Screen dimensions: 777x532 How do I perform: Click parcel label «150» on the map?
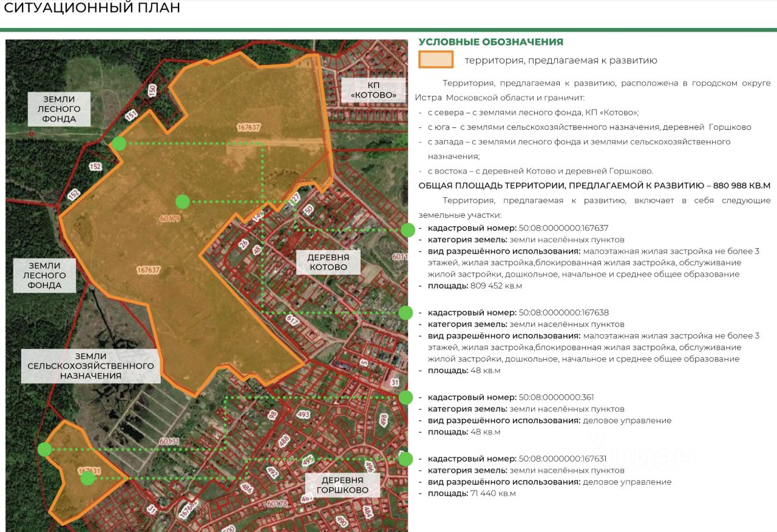(x=152, y=90)
